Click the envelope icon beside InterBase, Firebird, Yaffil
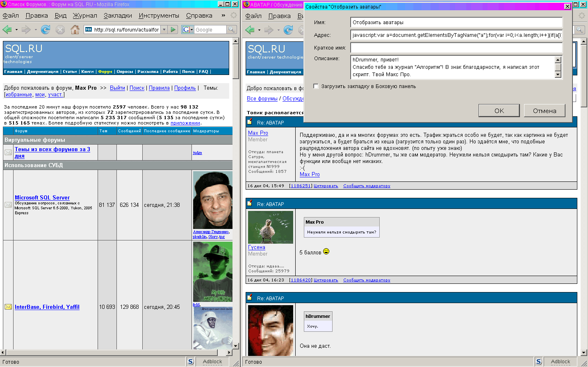This screenshot has width=588, height=367. [x=8, y=307]
